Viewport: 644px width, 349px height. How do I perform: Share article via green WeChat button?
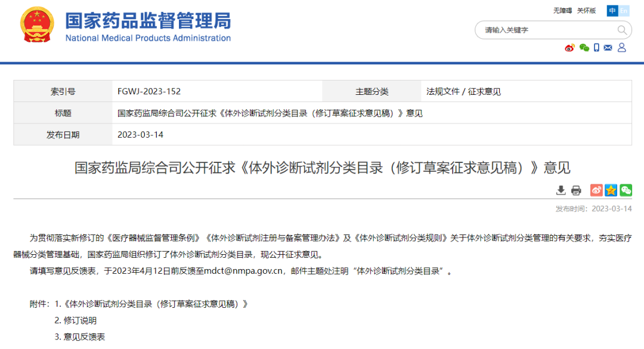(x=626, y=190)
